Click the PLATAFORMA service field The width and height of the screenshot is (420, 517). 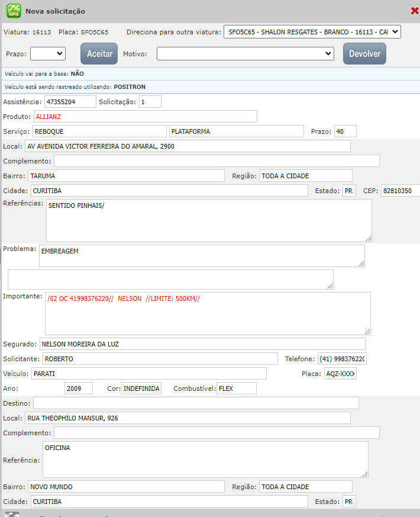click(x=236, y=131)
